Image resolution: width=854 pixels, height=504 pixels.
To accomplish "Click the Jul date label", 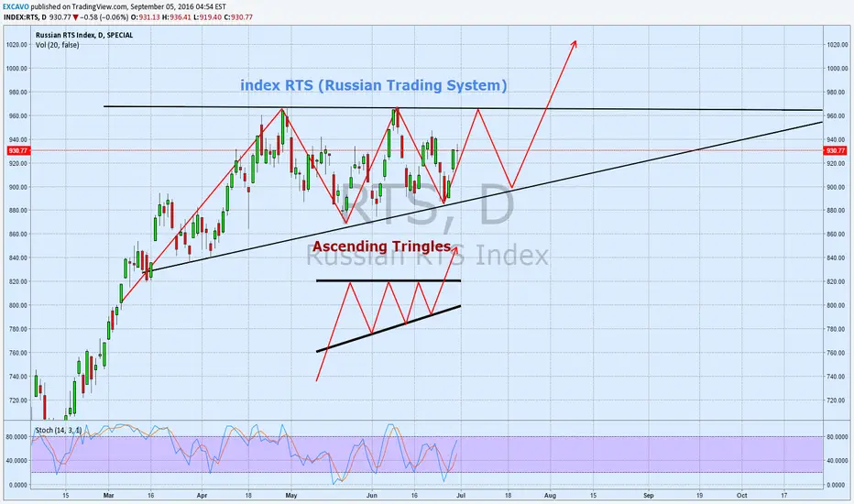I will pos(461,496).
